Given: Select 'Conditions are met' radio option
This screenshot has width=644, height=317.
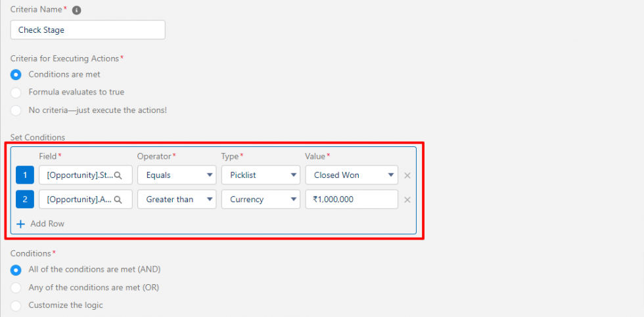Looking at the screenshot, I should [16, 75].
